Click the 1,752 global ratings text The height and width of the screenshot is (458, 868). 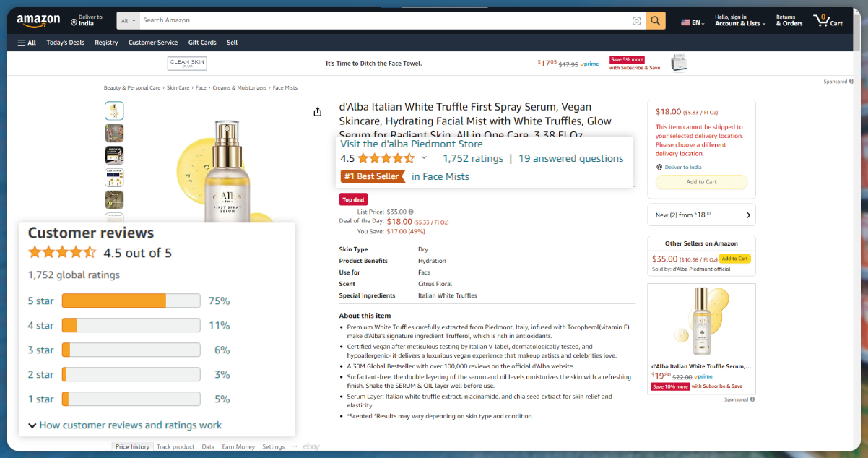[74, 275]
